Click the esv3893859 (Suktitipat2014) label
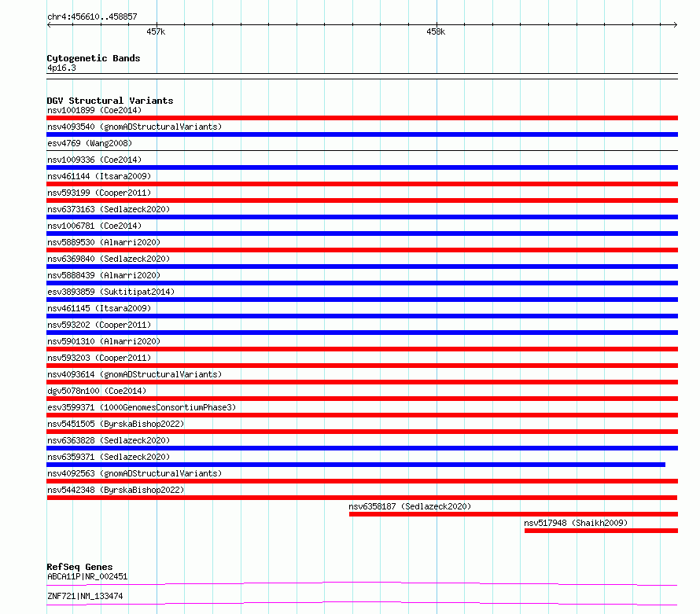 click(111, 292)
